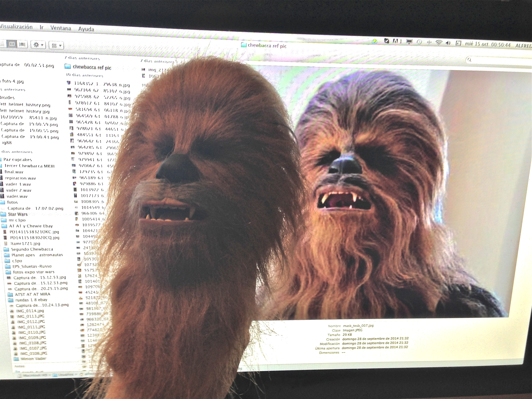Select chewbacca ref pic folder in column
Image resolution: width=532 pixels, height=399 pixels.
tap(88, 67)
